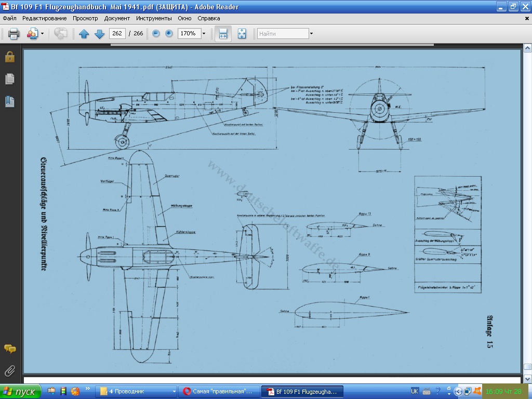Image resolution: width=532 pixels, height=399 pixels.
Task: Click the page number field showing 262
Action: [117, 33]
